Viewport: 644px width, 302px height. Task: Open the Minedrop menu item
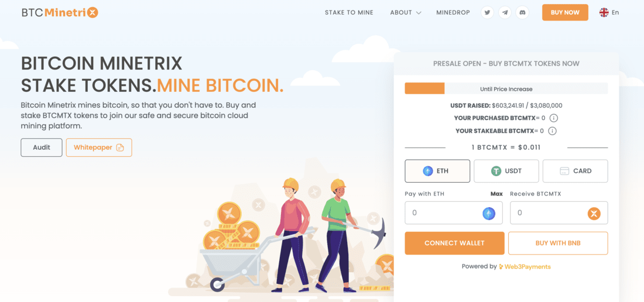point(453,12)
